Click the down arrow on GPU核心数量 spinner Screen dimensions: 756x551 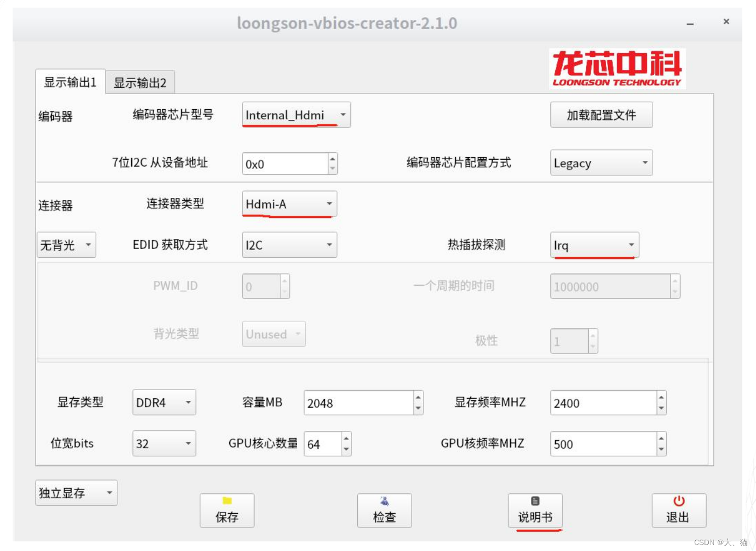tap(346, 449)
